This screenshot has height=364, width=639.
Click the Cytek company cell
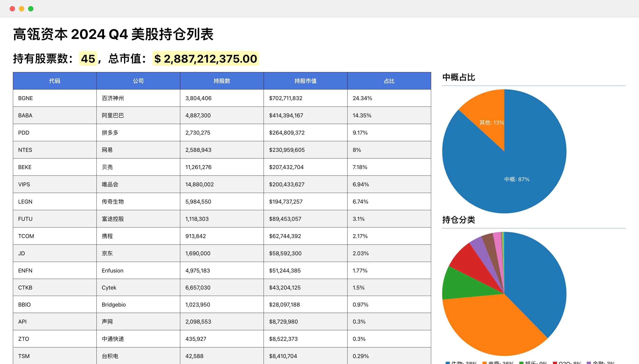pos(138,288)
